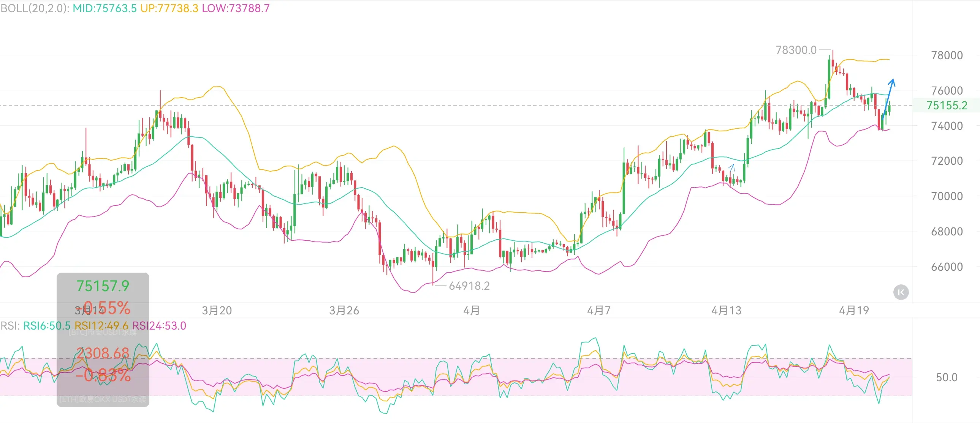Open the RSI indicator label settings
Screen dimensions: 980x423
point(9,326)
